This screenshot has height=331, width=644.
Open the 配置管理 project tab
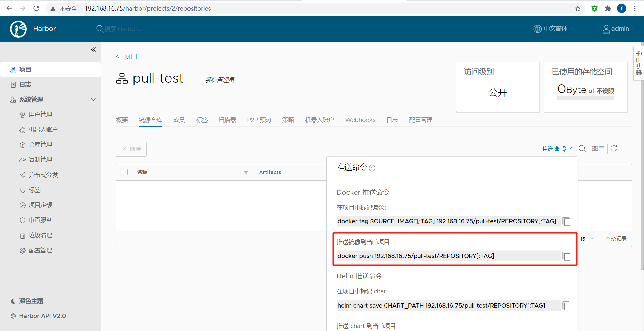point(421,120)
